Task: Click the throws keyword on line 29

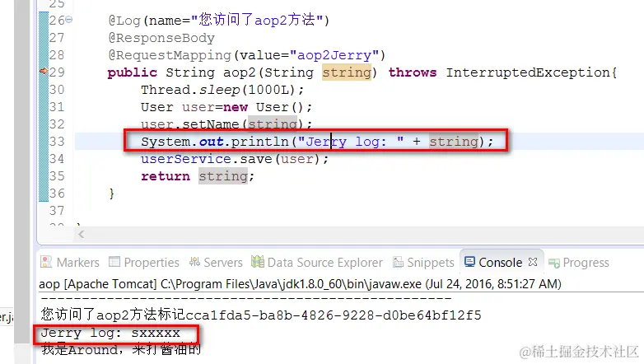Action: [x=413, y=72]
